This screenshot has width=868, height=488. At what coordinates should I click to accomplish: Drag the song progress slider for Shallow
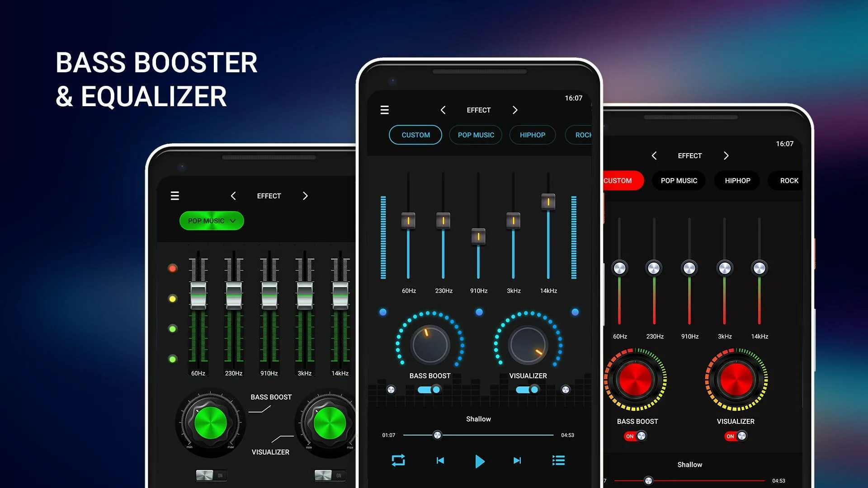click(x=437, y=435)
